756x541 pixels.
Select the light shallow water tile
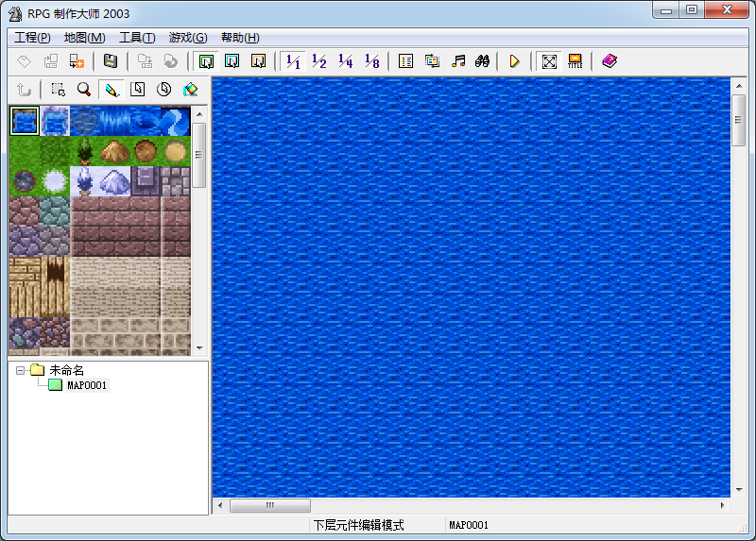click(x=55, y=121)
